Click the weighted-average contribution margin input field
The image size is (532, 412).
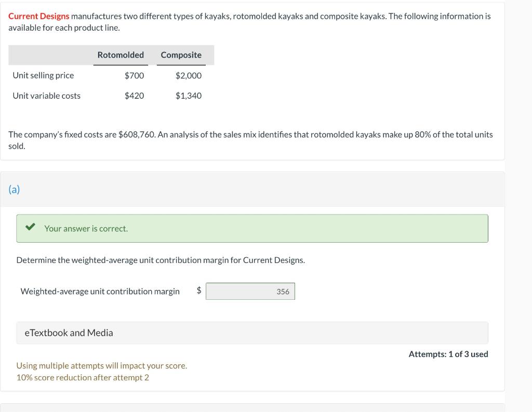[250, 291]
